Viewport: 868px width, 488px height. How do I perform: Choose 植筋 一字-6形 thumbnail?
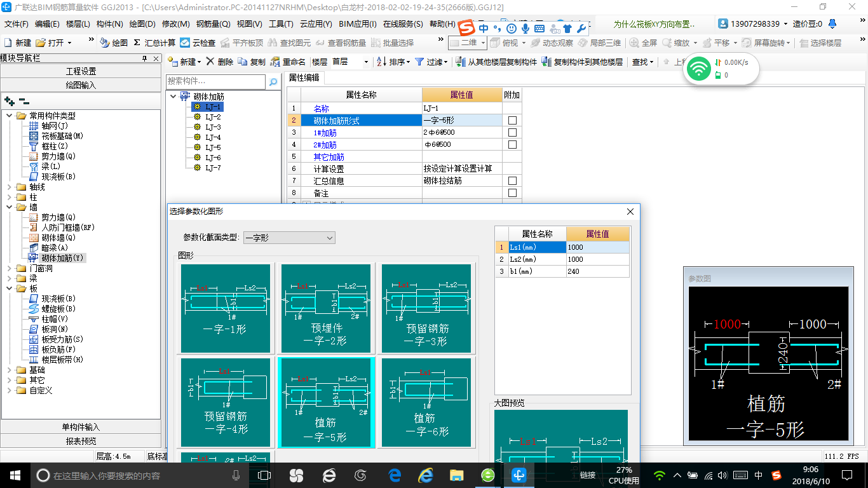pyautogui.click(x=426, y=402)
